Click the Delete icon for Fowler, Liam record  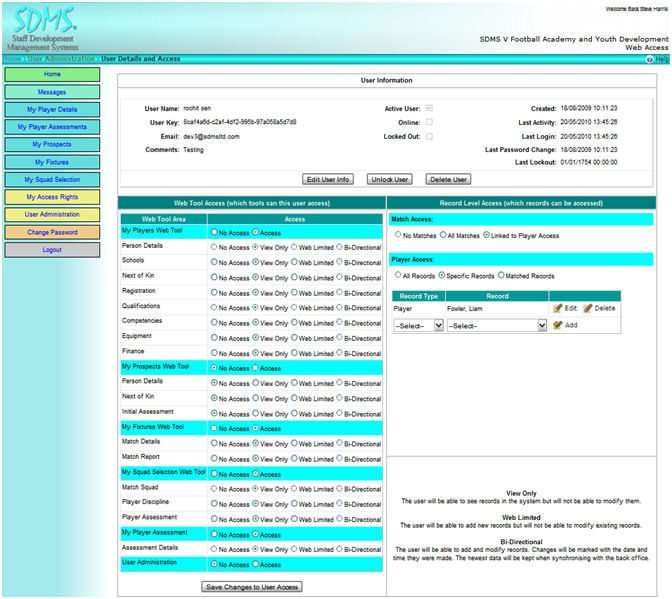588,308
